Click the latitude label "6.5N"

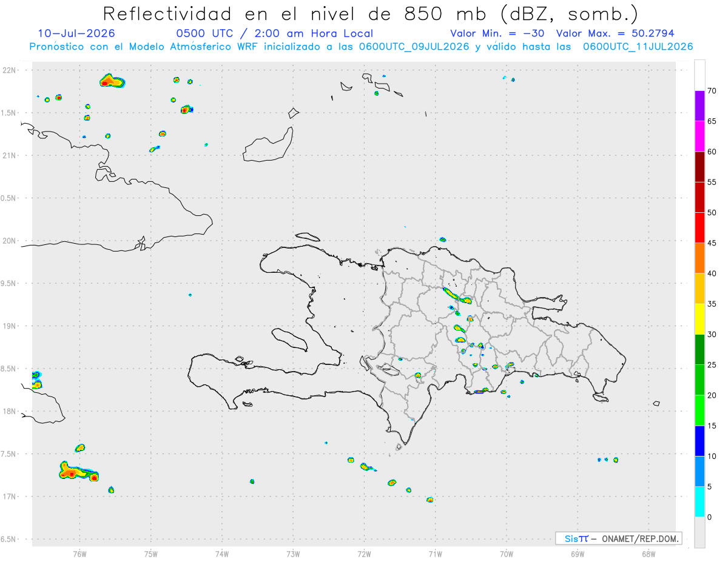coord(9,539)
